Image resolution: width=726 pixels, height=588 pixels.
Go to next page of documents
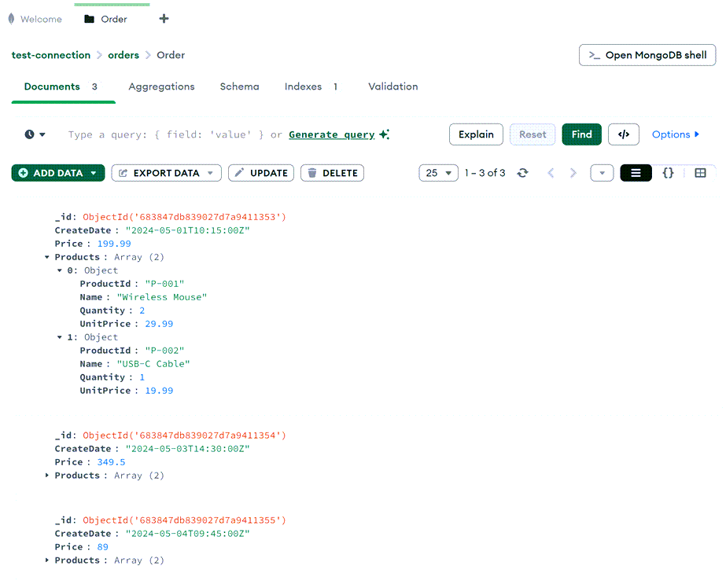(573, 173)
